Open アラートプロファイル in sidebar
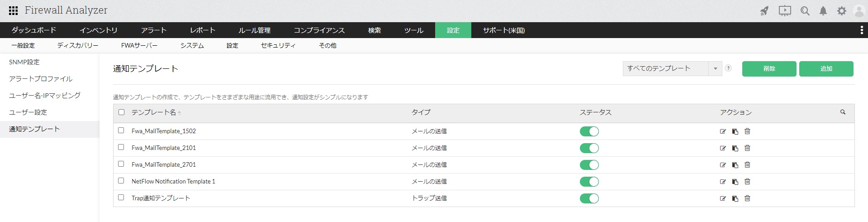The width and height of the screenshot is (868, 222). tap(41, 79)
